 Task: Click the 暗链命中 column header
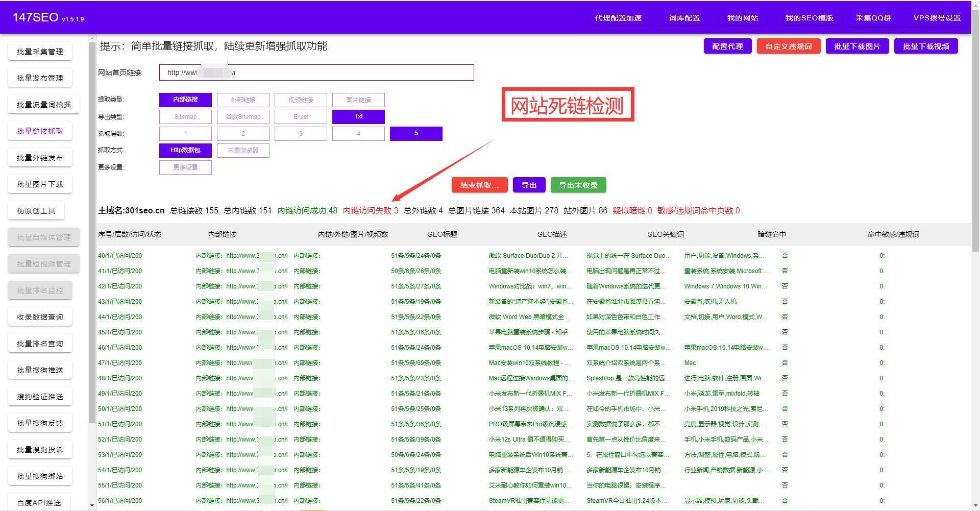coord(772,234)
